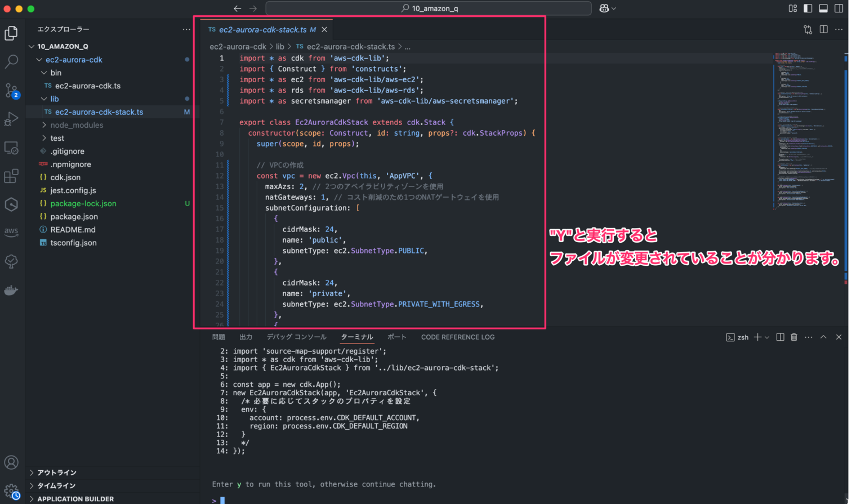865x504 pixels.
Task: Open the split editor button top right
Action: click(x=823, y=29)
